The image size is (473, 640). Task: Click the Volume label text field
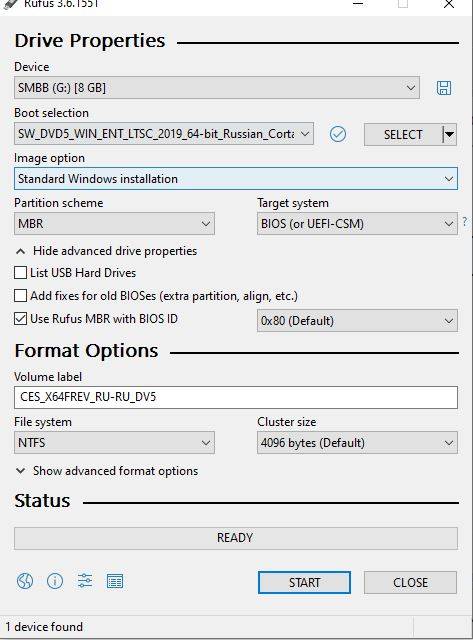236,397
